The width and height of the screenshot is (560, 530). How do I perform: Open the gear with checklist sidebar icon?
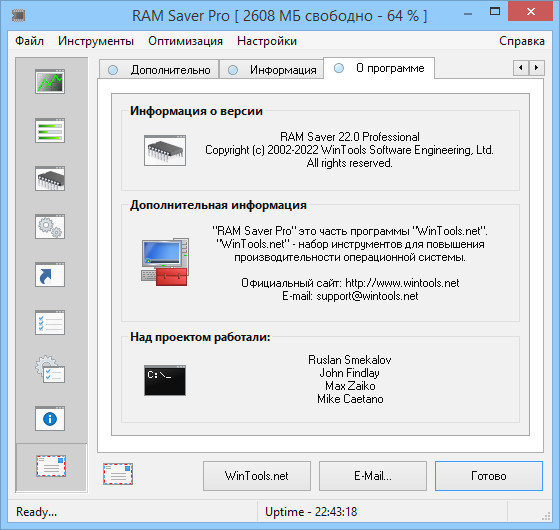point(50,370)
